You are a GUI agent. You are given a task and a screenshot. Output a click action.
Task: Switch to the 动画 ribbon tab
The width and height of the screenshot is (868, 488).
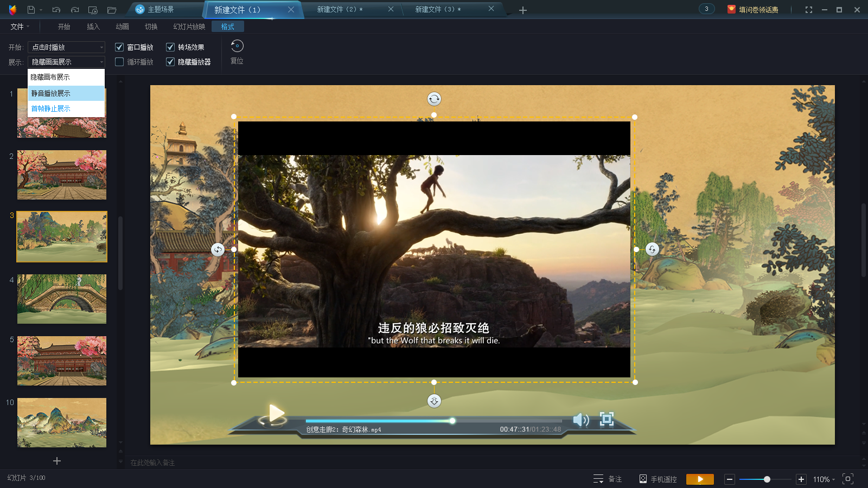122,27
